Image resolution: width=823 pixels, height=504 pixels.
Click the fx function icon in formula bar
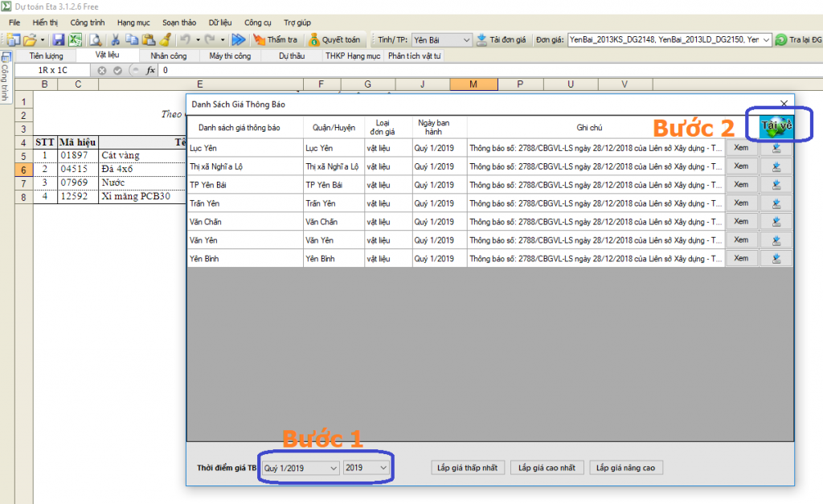click(x=150, y=71)
